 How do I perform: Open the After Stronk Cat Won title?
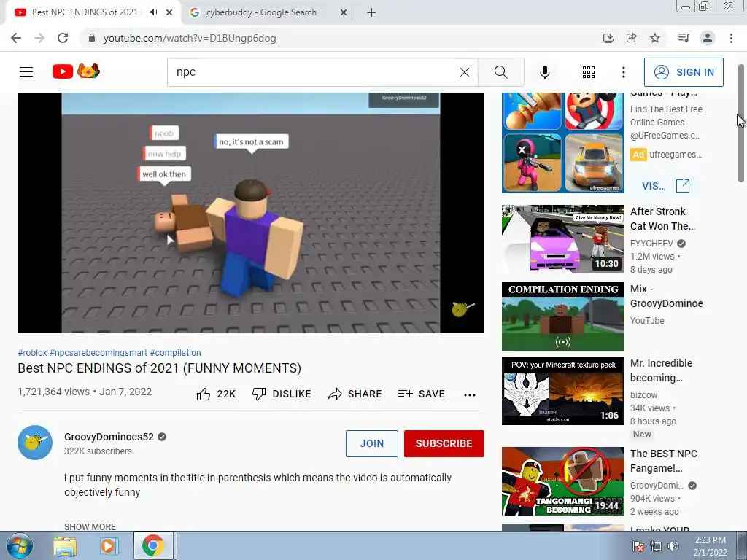tap(662, 219)
